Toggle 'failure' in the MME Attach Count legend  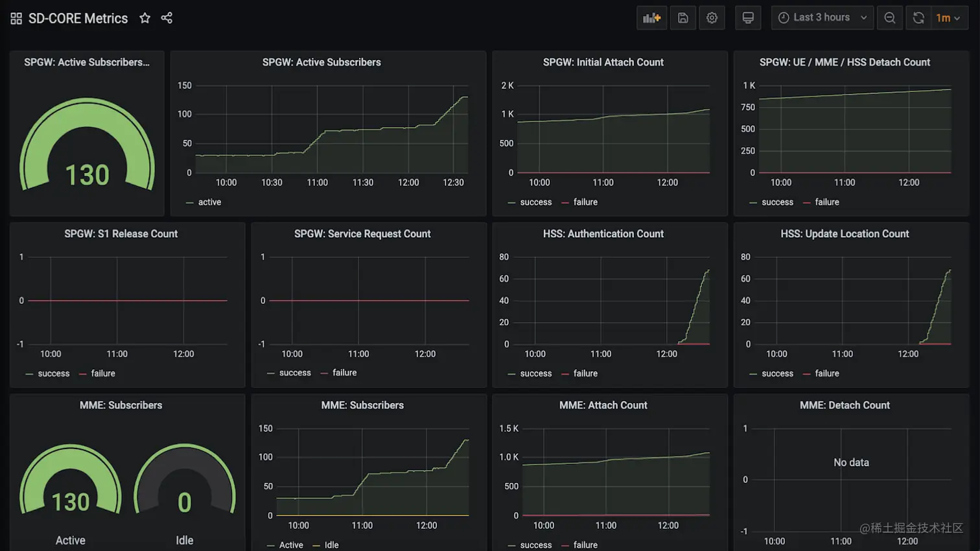[585, 545]
